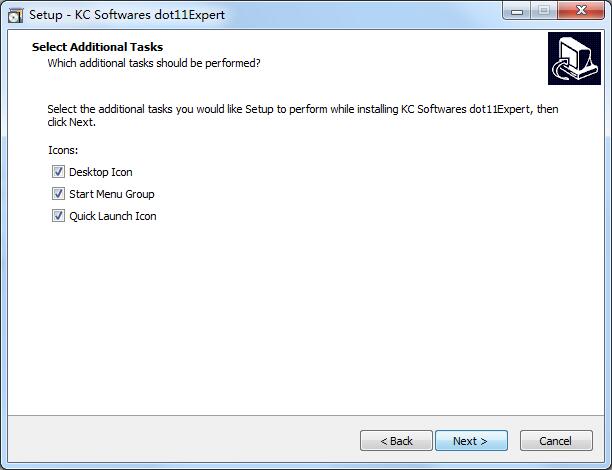
Task: Click the "Start Menu Group" label text
Action: [x=111, y=194]
